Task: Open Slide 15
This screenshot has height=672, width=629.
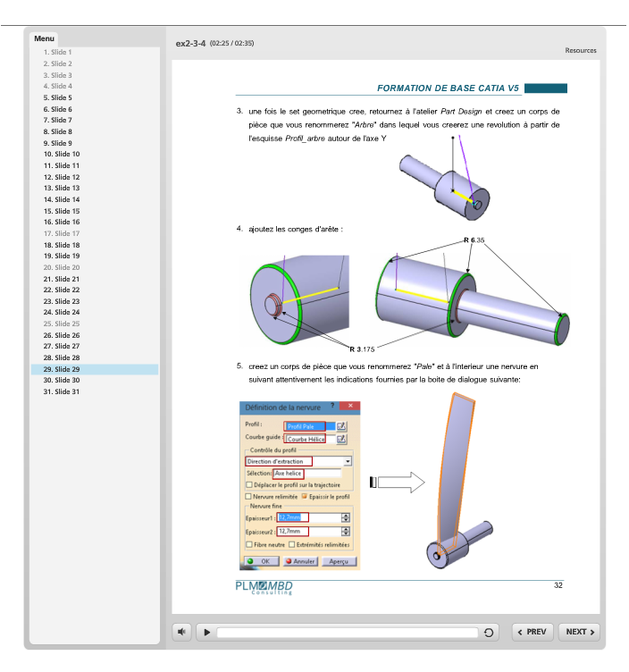Action: click(x=62, y=211)
